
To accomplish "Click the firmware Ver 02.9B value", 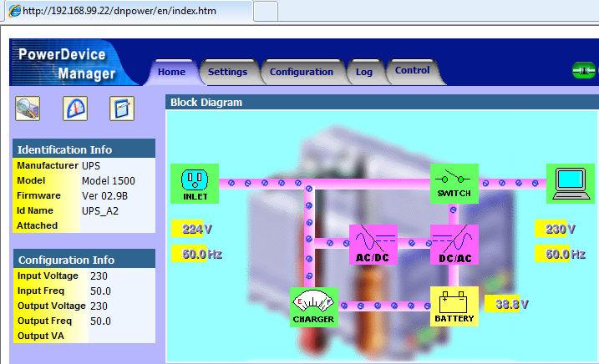I will (x=104, y=196).
